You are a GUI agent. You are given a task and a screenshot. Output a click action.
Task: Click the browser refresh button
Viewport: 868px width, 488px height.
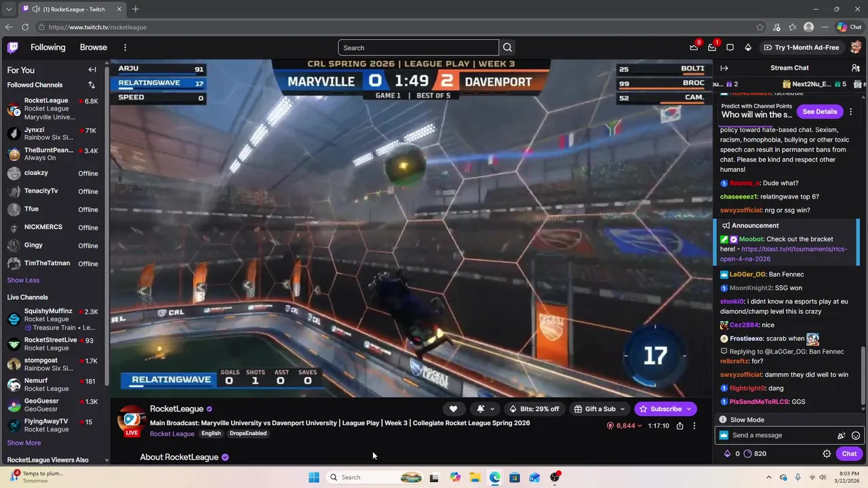point(25,27)
